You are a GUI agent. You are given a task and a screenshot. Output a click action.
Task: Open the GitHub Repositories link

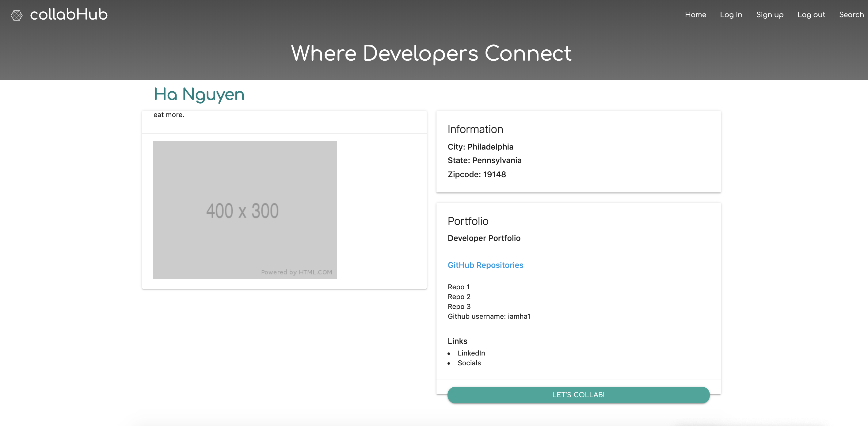click(x=485, y=265)
